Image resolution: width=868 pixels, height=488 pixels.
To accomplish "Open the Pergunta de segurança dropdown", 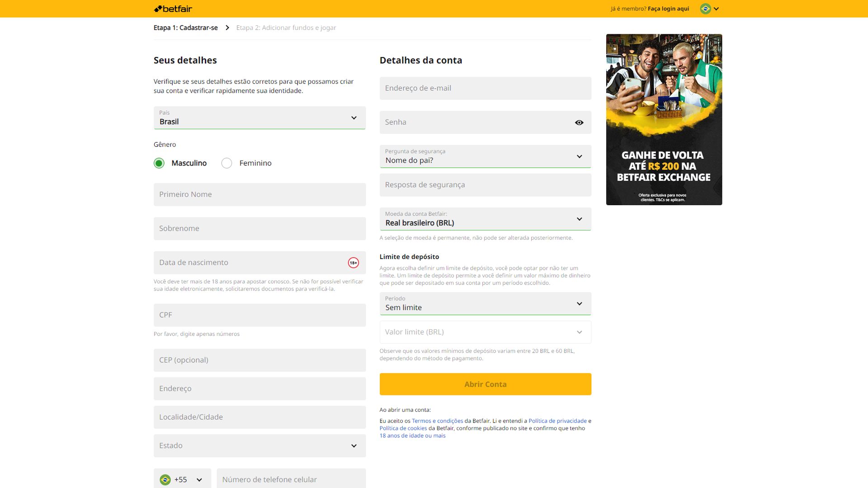I will 485,156.
